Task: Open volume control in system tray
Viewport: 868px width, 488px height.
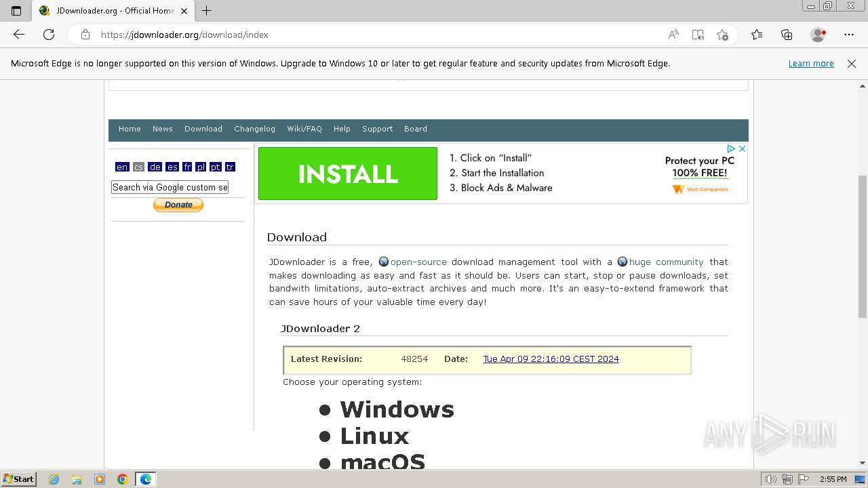Action: tap(771, 479)
